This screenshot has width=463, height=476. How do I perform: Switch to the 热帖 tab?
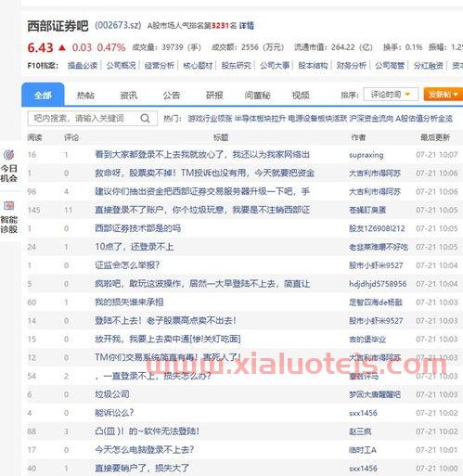click(85, 96)
